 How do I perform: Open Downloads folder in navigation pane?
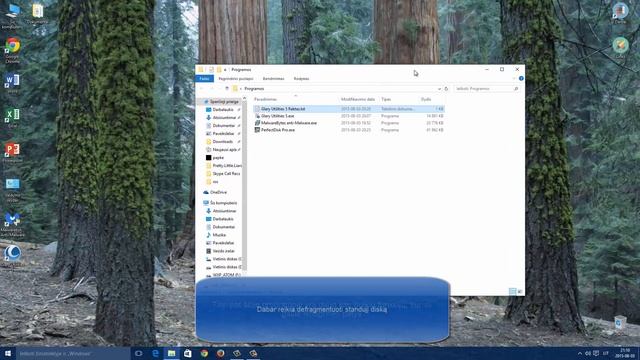[222, 142]
